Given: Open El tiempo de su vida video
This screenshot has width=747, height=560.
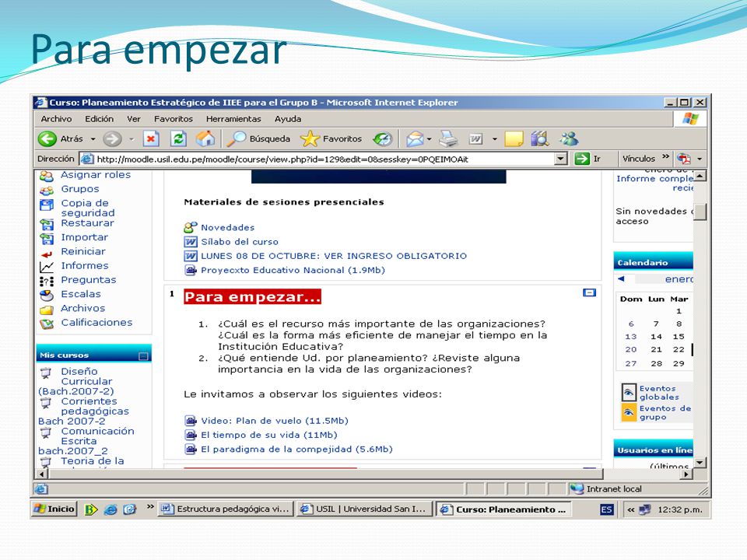Looking at the screenshot, I should 268,436.
